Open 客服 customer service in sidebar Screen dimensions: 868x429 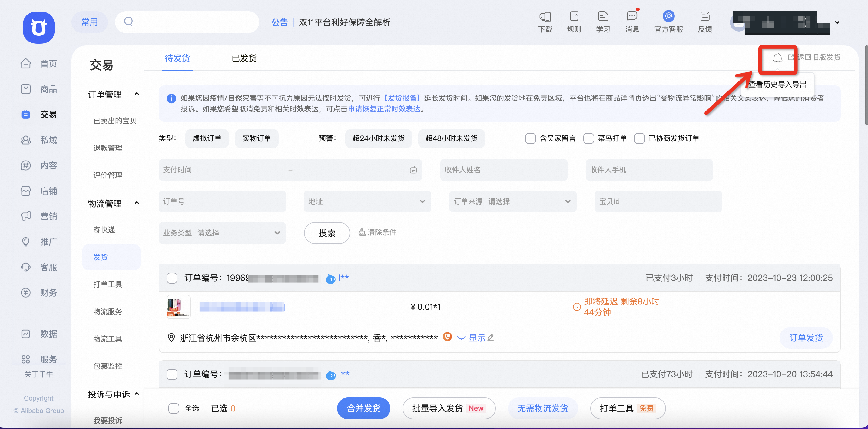tap(39, 267)
